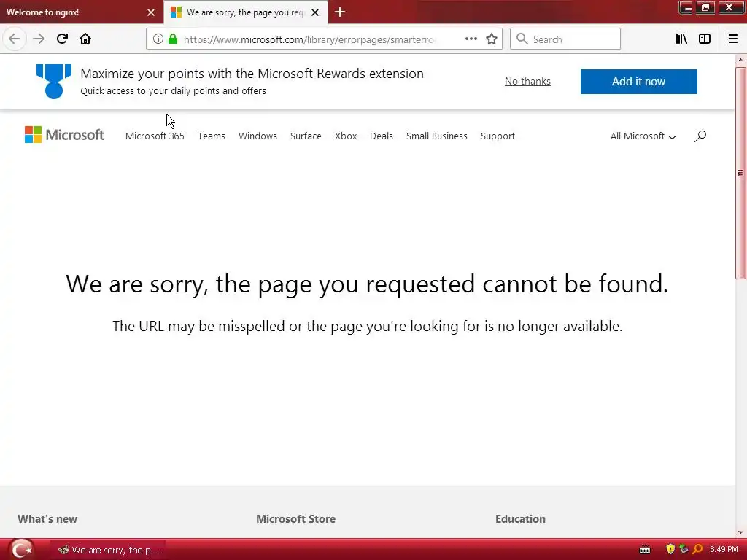
Task: Open the Xbox nav item
Action: click(346, 136)
